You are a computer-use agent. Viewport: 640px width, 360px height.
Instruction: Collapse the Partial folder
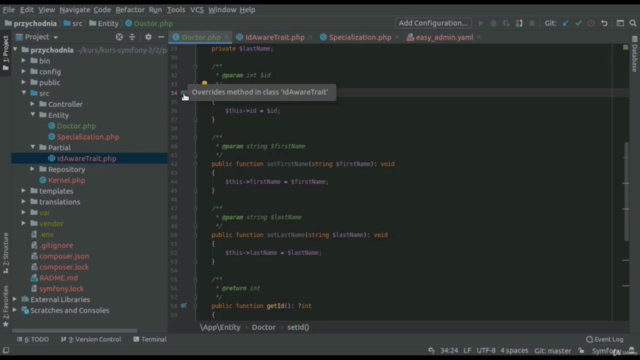coord(33,147)
